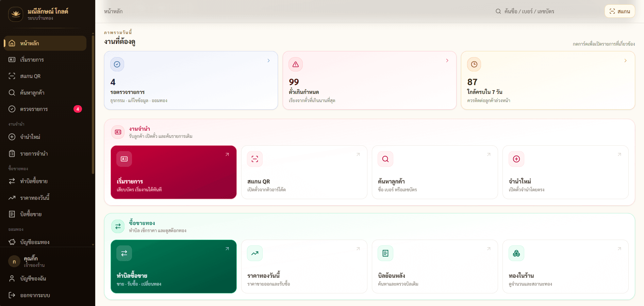Click the arrow on the ทองในร้าน tile

(620, 249)
